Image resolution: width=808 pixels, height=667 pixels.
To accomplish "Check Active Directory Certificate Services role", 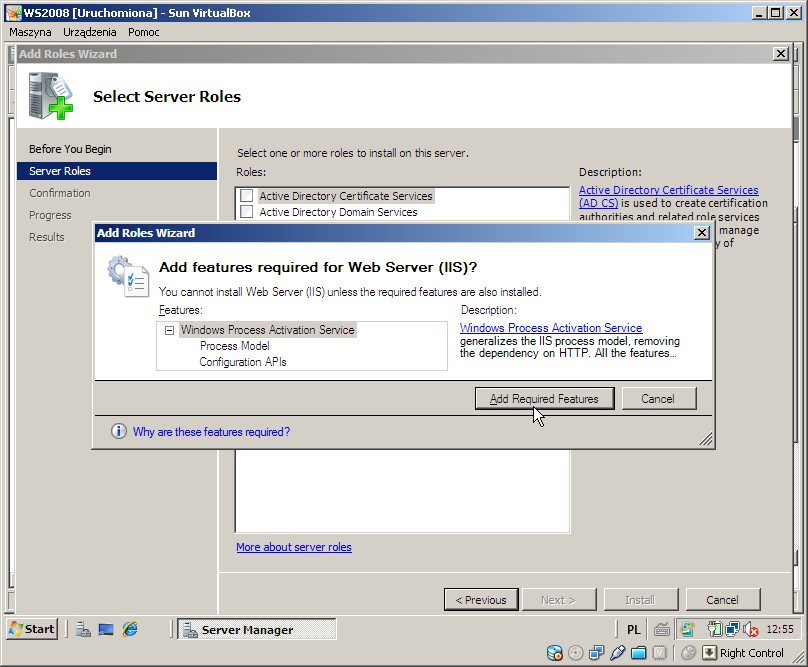I will click(x=247, y=195).
